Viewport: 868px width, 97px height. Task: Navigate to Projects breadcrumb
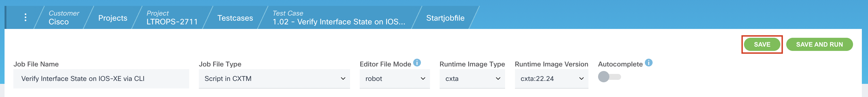pyautogui.click(x=113, y=18)
